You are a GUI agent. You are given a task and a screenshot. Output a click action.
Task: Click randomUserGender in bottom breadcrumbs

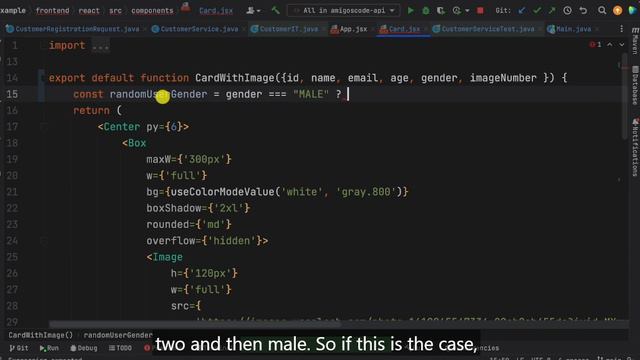pyautogui.click(x=118, y=335)
